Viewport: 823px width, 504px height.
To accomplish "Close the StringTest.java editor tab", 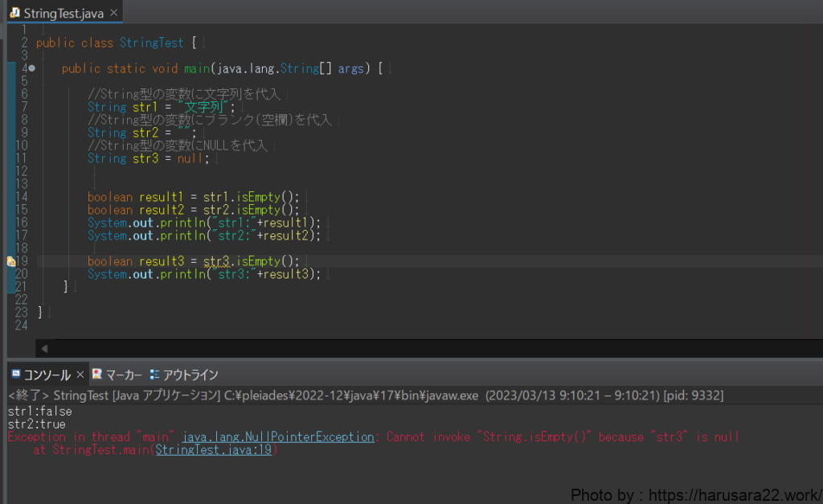I will pyautogui.click(x=113, y=13).
